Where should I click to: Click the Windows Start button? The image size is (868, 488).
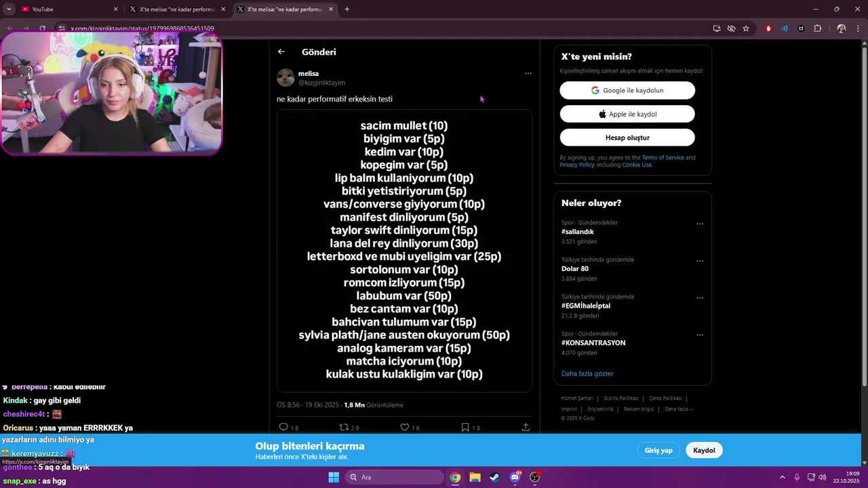334,477
